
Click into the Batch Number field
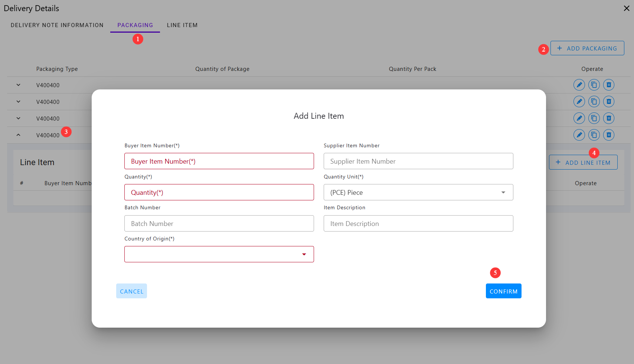point(219,223)
